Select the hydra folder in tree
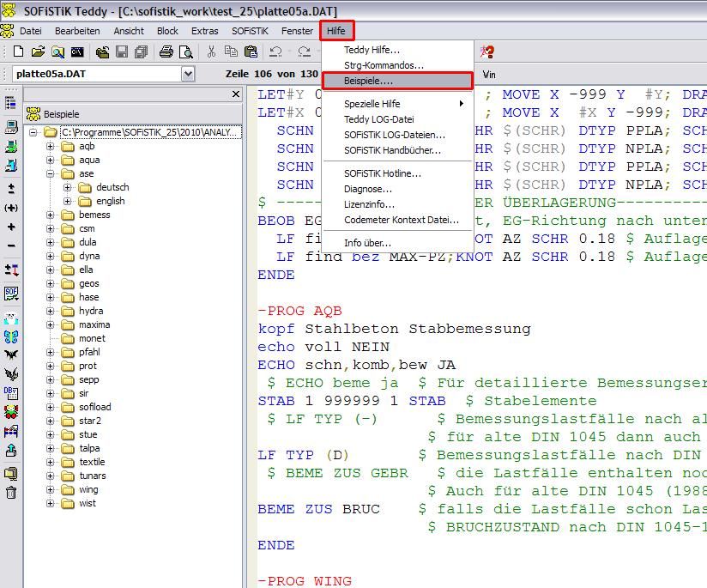The image size is (707, 588). coord(91,311)
